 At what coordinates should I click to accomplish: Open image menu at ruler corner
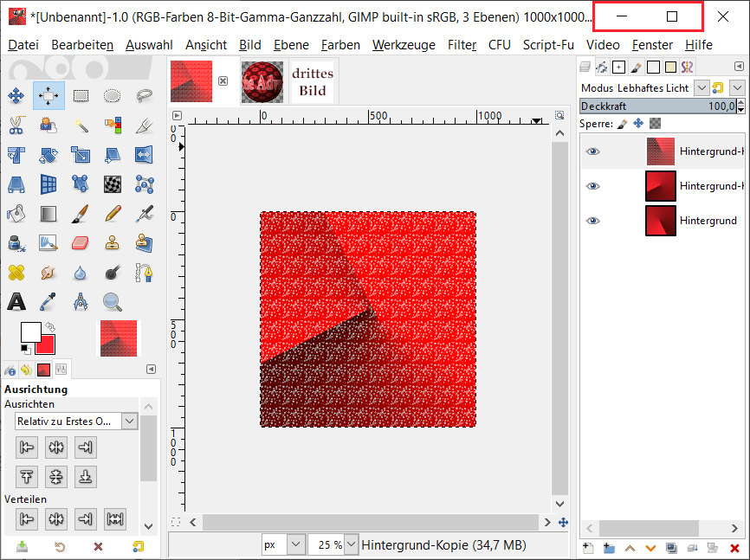click(177, 115)
